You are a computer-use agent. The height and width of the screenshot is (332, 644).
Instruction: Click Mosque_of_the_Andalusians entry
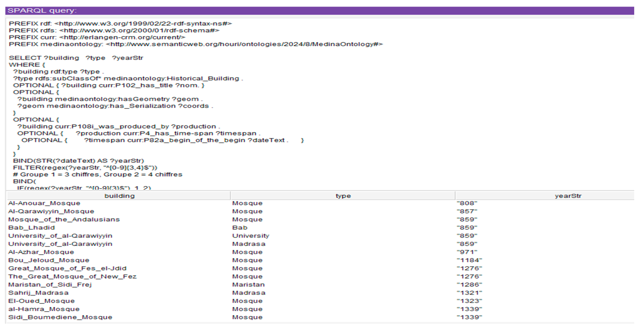point(64,220)
